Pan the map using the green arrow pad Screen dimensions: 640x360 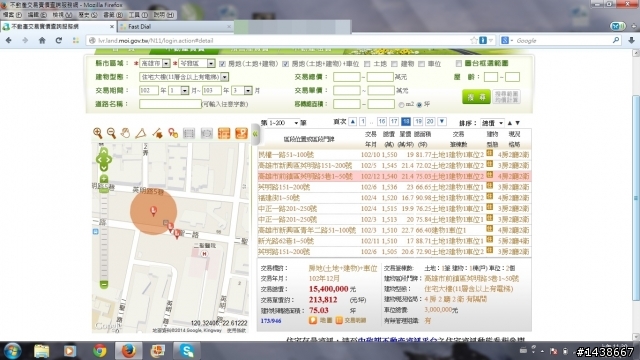tap(104, 159)
